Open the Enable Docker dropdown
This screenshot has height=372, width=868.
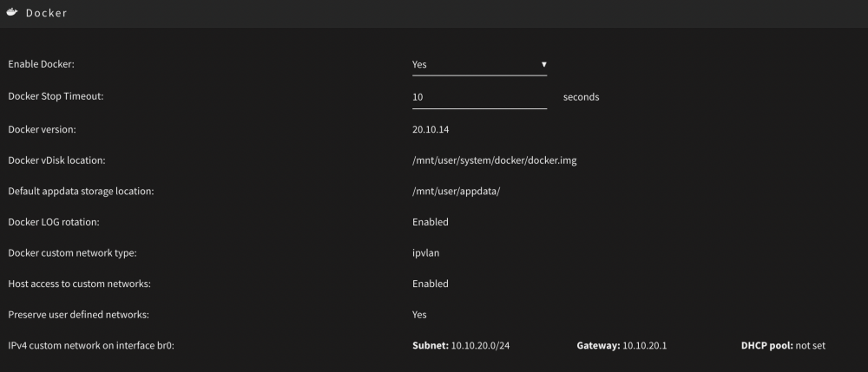click(x=479, y=65)
